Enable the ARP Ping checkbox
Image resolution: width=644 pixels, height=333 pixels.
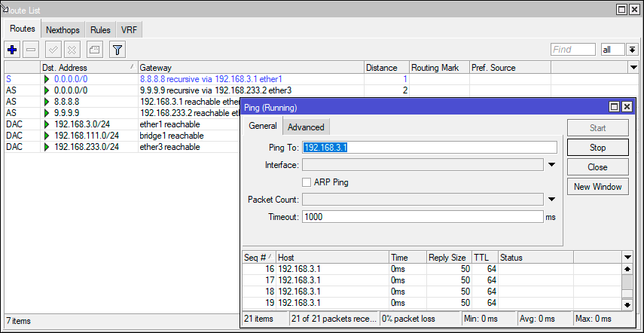(307, 182)
